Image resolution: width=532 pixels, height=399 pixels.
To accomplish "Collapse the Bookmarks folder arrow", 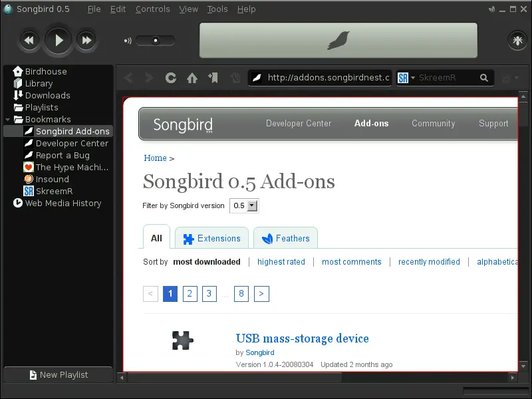I will (7, 120).
